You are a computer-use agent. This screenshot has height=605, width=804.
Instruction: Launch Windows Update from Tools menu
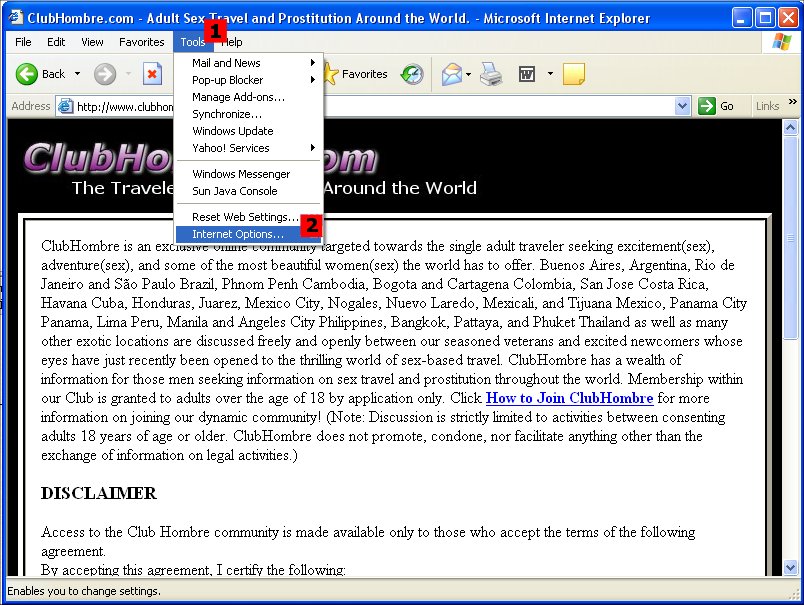pos(249,131)
